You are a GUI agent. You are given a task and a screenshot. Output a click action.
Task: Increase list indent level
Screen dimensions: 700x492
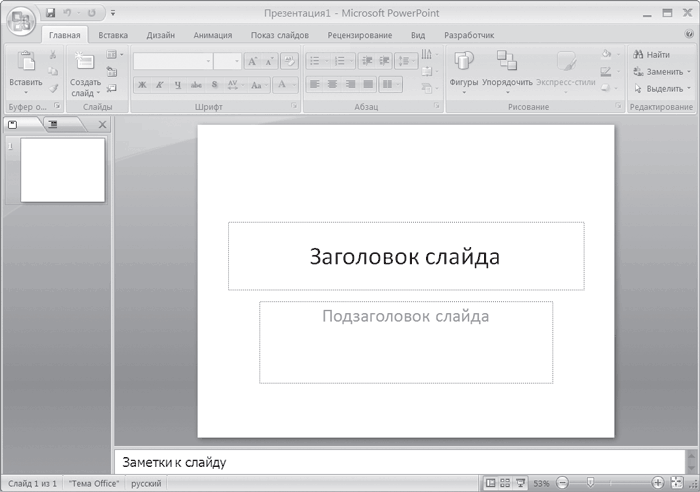384,61
